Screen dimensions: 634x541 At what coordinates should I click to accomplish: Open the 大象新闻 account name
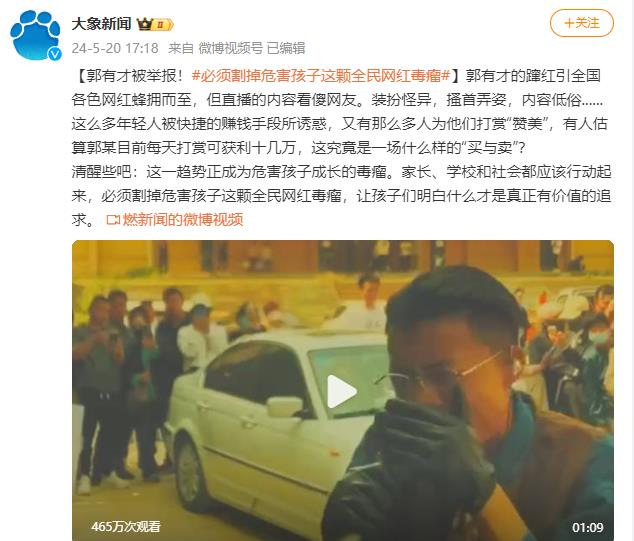click(101, 24)
